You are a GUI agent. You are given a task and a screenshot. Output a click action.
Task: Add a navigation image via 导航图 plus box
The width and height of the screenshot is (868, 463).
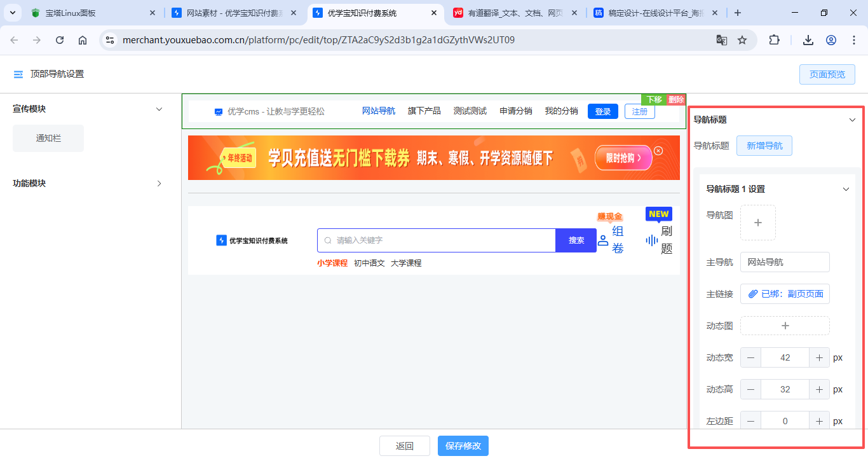coord(757,223)
